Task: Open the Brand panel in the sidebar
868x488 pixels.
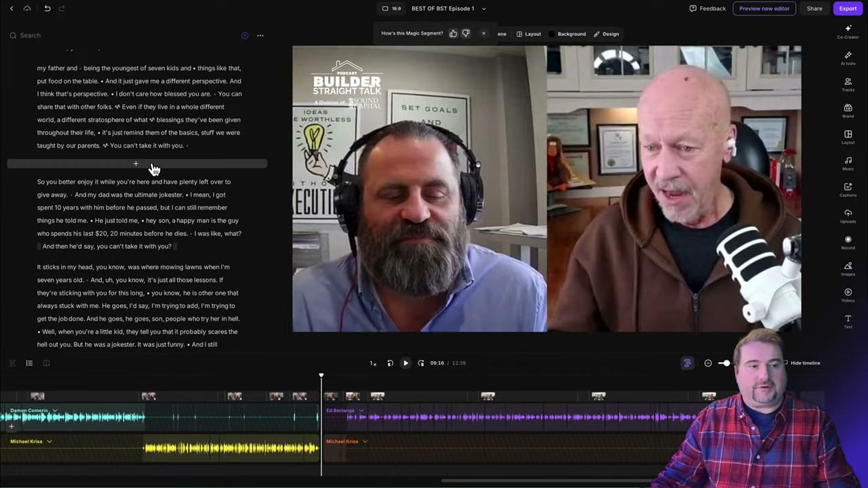Action: click(848, 111)
